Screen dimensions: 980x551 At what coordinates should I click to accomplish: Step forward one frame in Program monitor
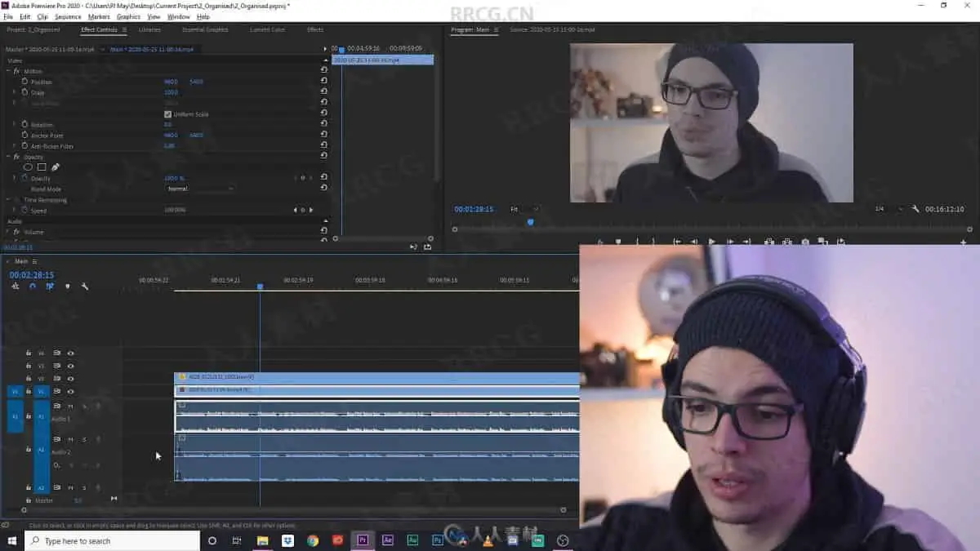(x=730, y=242)
